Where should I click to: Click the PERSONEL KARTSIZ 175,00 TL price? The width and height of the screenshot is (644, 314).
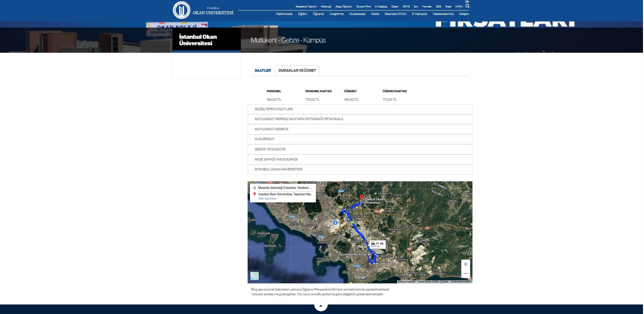[312, 100]
